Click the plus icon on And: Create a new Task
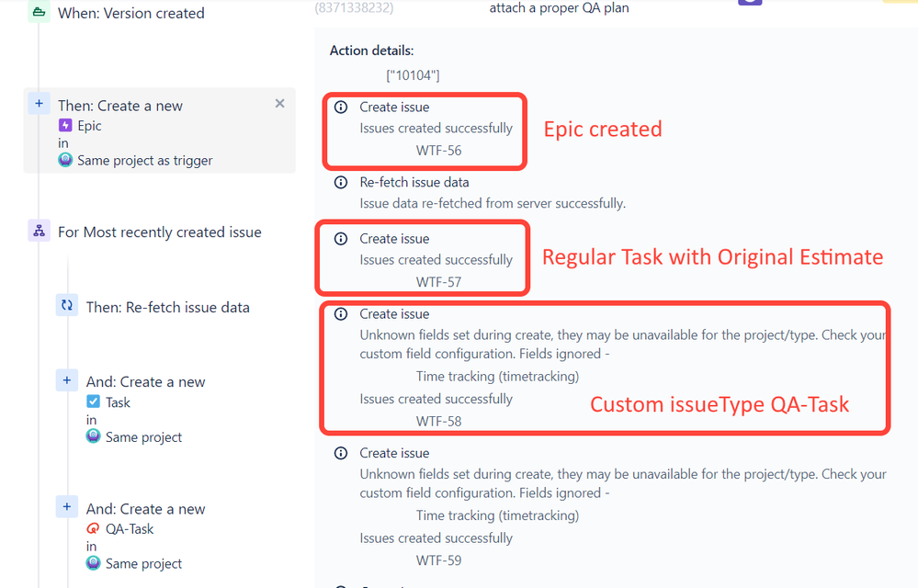Screen dimensions: 918x588 coord(65,380)
